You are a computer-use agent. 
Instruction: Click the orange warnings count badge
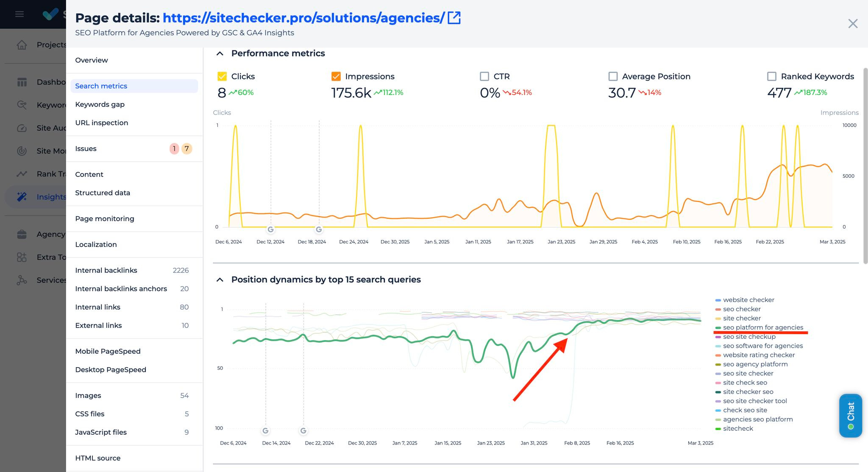tap(186, 149)
